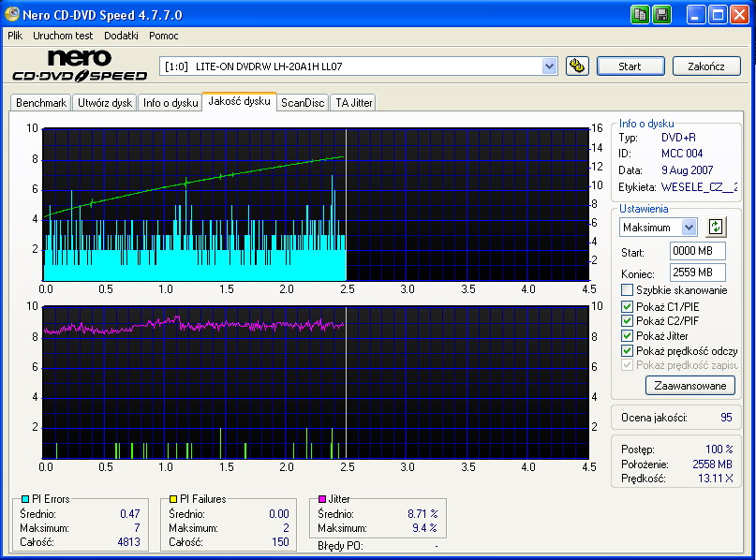This screenshot has height=560, width=756.
Task: Click the copy-to-clipboard icon in title bar
Action: [640, 15]
